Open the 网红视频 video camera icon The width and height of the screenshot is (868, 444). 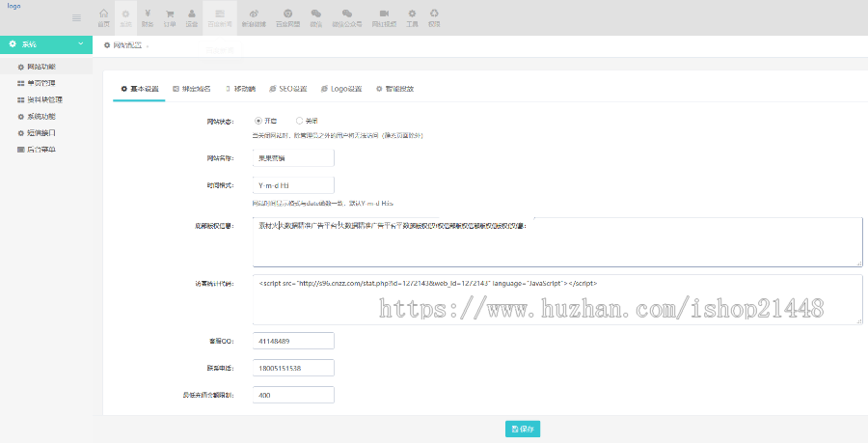coord(384,17)
